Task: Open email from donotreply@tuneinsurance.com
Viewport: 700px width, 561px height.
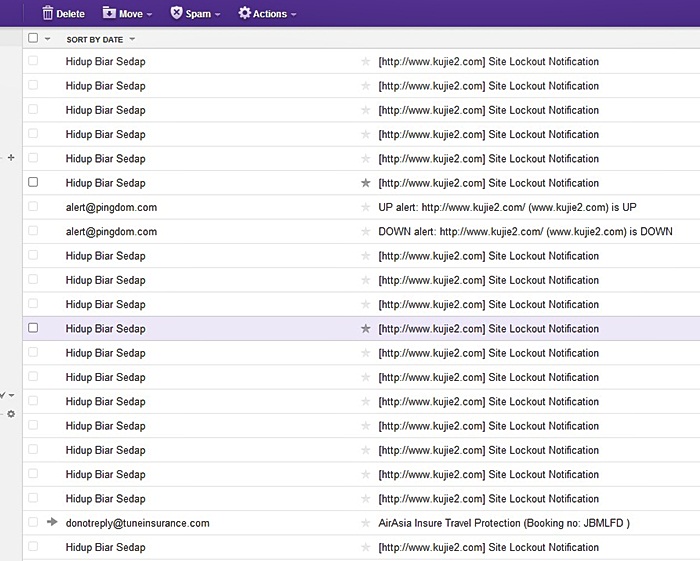Action: pyautogui.click(x=137, y=523)
